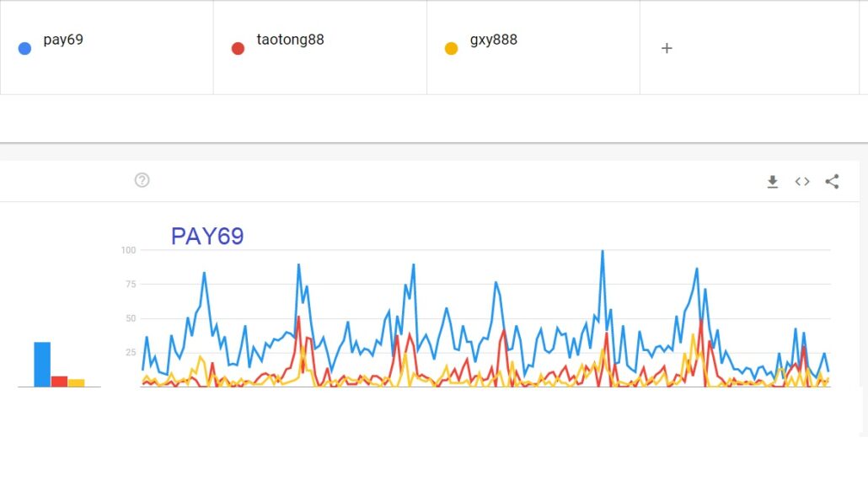Screen dimensions: 868x480
Task: Click the red average bar for taotong88
Action: [x=59, y=381]
